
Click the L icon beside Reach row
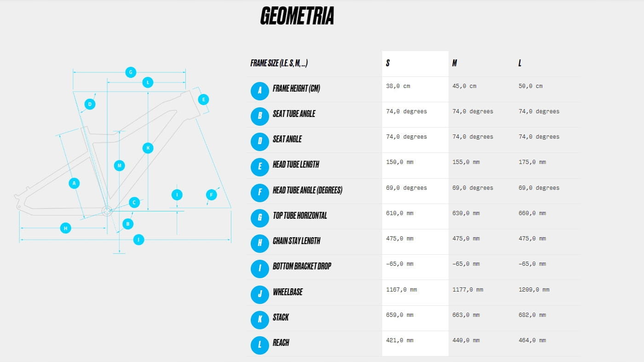pyautogui.click(x=260, y=344)
